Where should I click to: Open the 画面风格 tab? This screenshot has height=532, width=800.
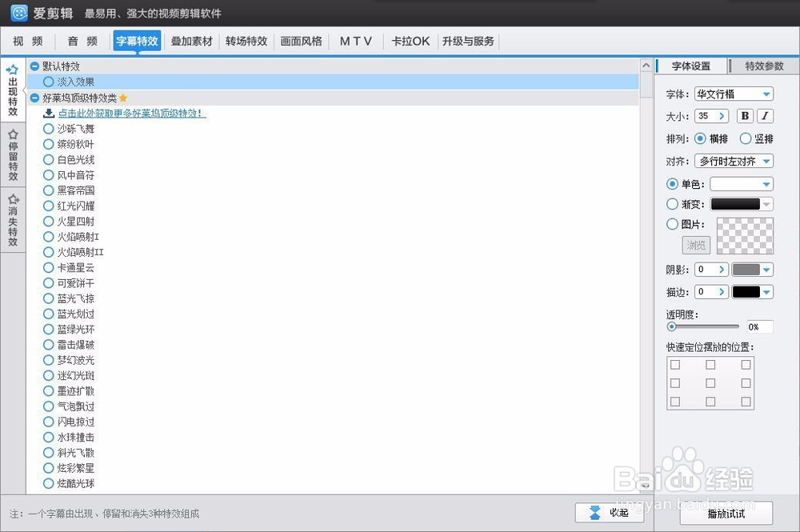(x=301, y=42)
